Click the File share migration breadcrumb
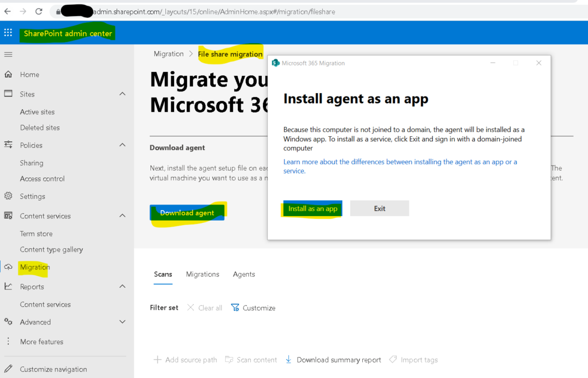 [x=230, y=54]
